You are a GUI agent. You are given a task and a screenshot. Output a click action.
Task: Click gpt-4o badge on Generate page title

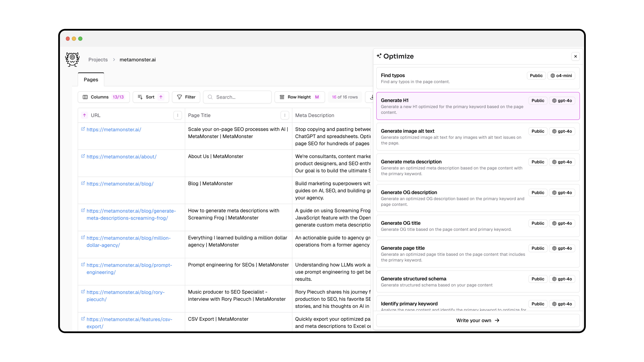(562, 249)
